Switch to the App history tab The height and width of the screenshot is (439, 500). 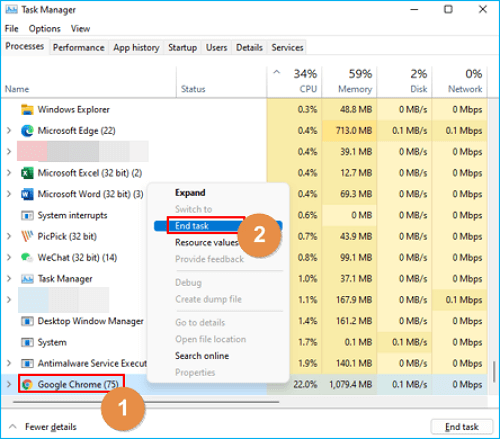click(136, 48)
